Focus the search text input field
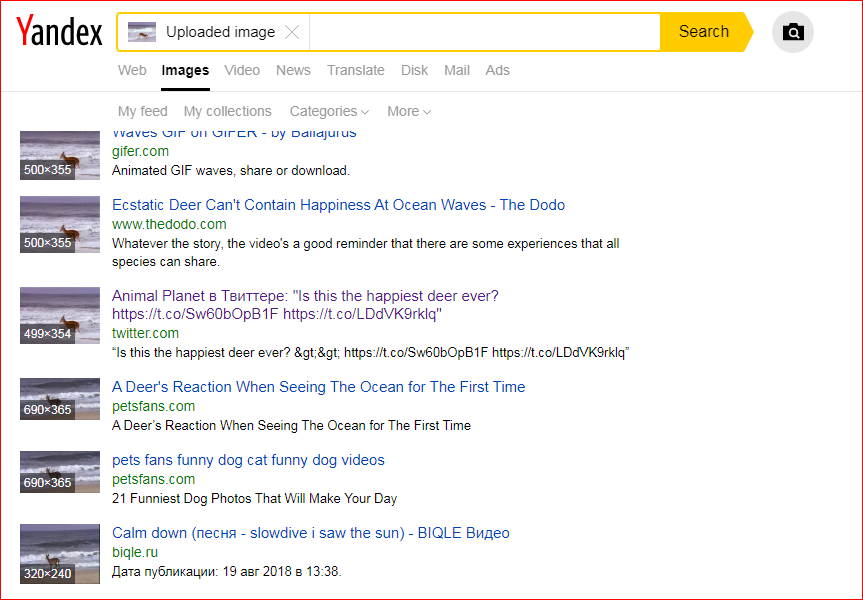This screenshot has height=600, width=863. tap(484, 32)
